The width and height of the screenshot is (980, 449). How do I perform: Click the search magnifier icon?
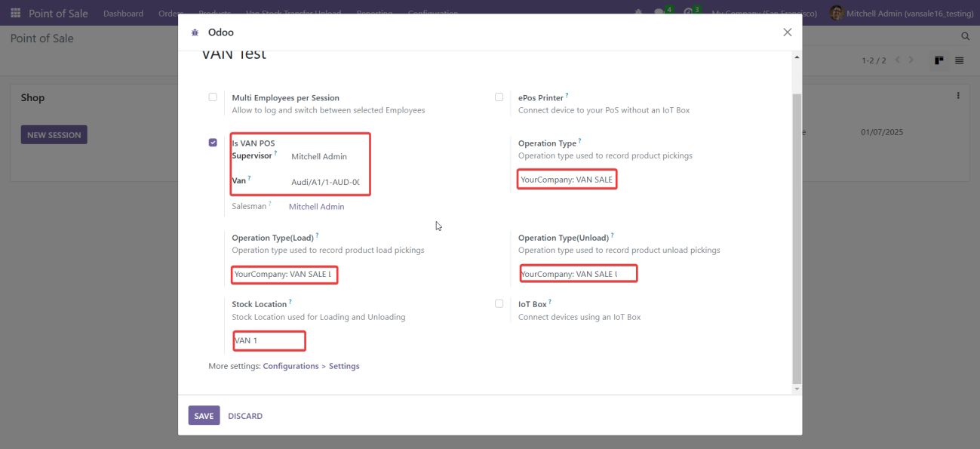[x=965, y=36]
